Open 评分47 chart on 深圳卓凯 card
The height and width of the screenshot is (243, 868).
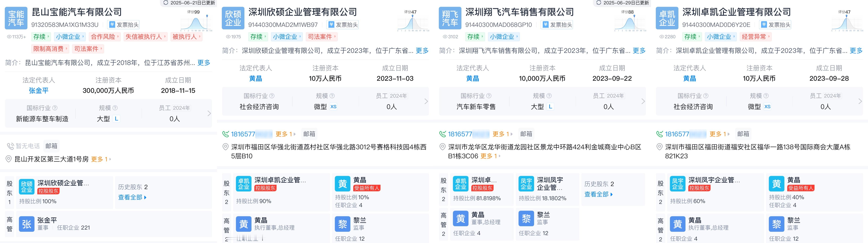848,21
